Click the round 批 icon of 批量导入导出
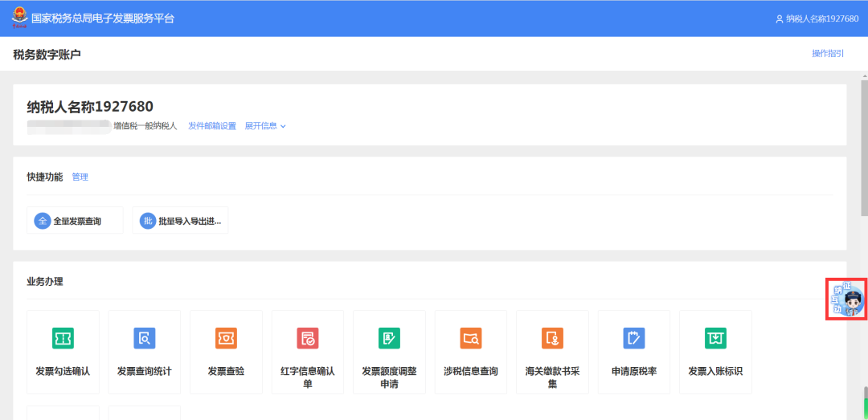The width and height of the screenshot is (868, 420). 147,221
